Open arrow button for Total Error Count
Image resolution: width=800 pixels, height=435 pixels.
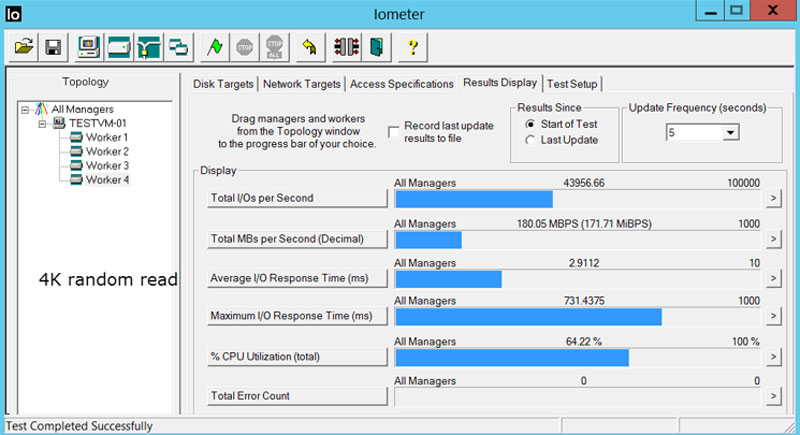[x=773, y=396]
